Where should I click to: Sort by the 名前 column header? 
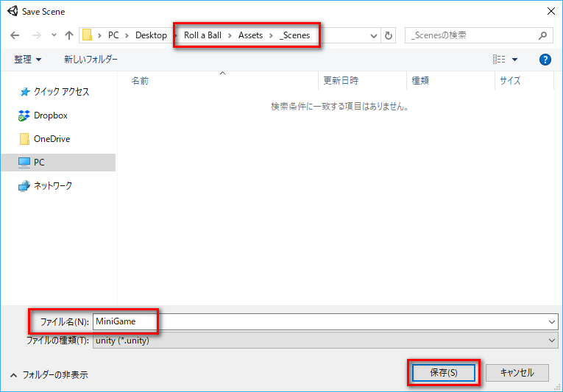point(218,81)
